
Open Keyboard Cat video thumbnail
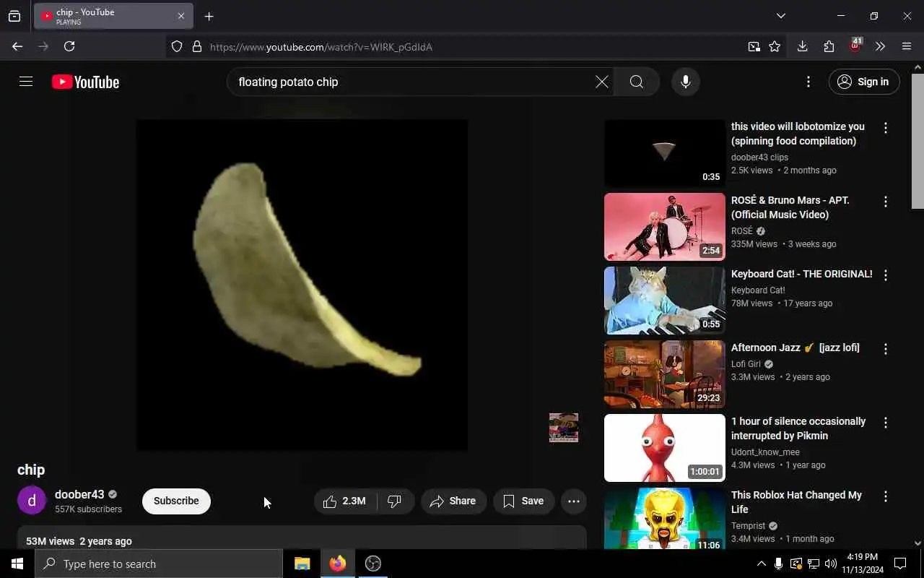664,300
